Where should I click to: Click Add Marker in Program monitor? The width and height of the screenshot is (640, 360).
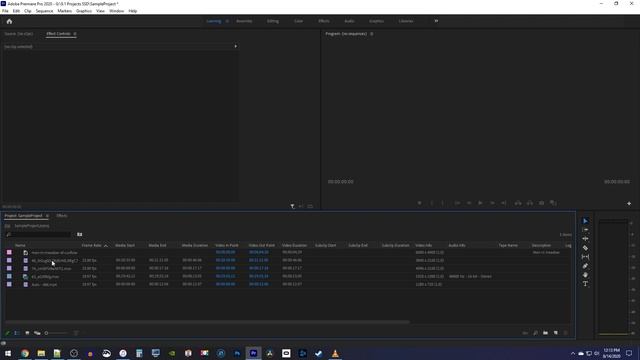click(x=419, y=203)
